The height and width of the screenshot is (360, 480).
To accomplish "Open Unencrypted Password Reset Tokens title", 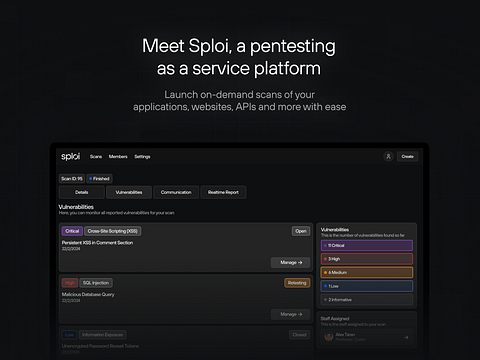I will click(100, 346).
